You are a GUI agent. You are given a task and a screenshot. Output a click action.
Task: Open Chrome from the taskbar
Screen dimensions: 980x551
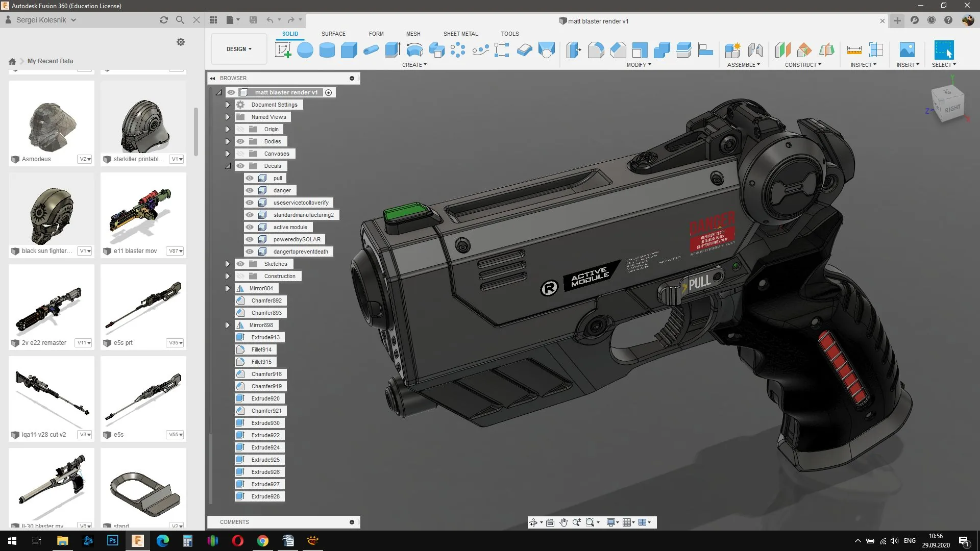point(263,541)
